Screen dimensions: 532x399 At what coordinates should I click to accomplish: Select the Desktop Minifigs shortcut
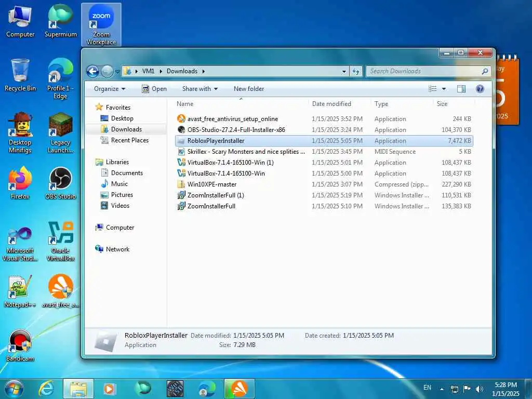20,133
